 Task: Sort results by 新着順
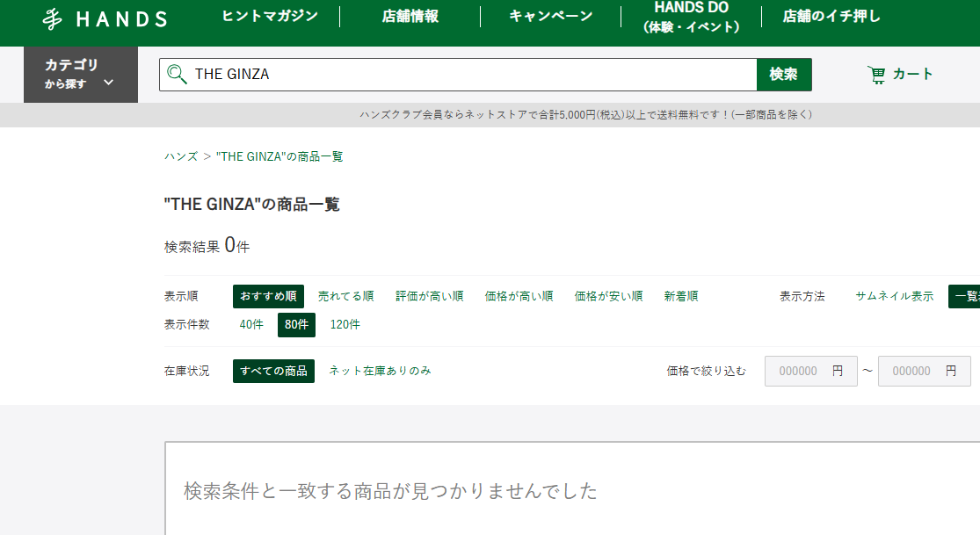tap(681, 296)
